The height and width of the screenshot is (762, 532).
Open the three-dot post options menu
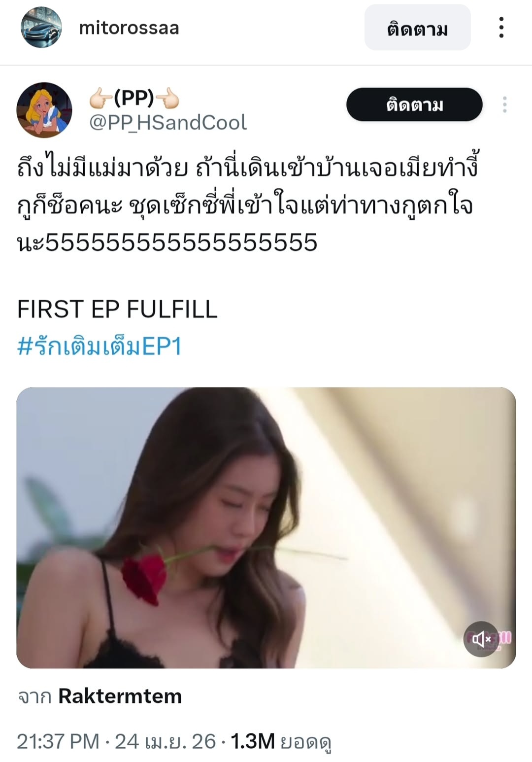(501, 27)
